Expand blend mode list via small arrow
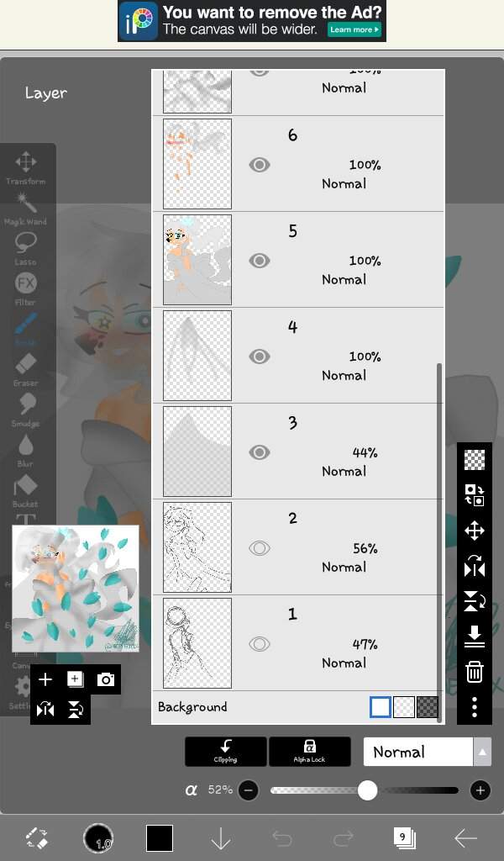This screenshot has height=861, width=504. click(482, 752)
